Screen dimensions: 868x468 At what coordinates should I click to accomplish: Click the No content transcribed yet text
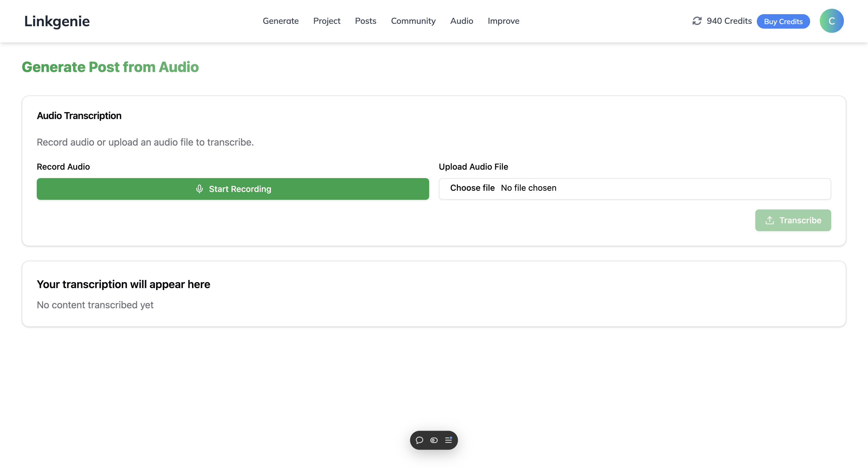pyautogui.click(x=95, y=305)
